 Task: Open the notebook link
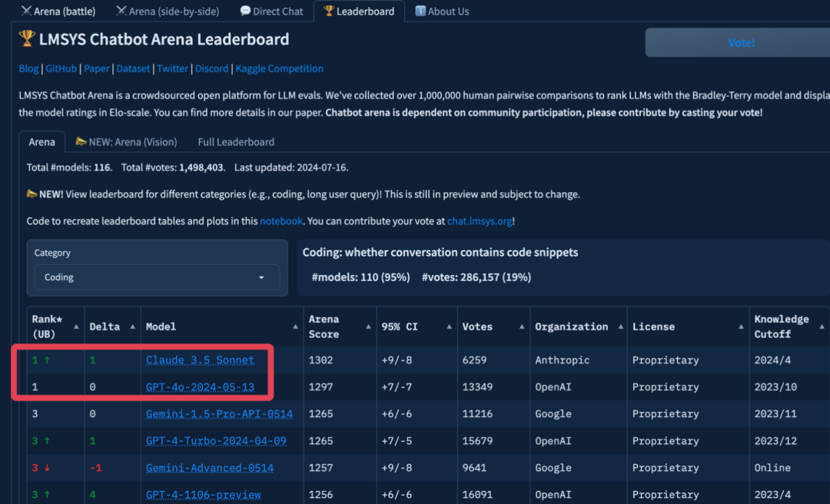[x=281, y=220]
